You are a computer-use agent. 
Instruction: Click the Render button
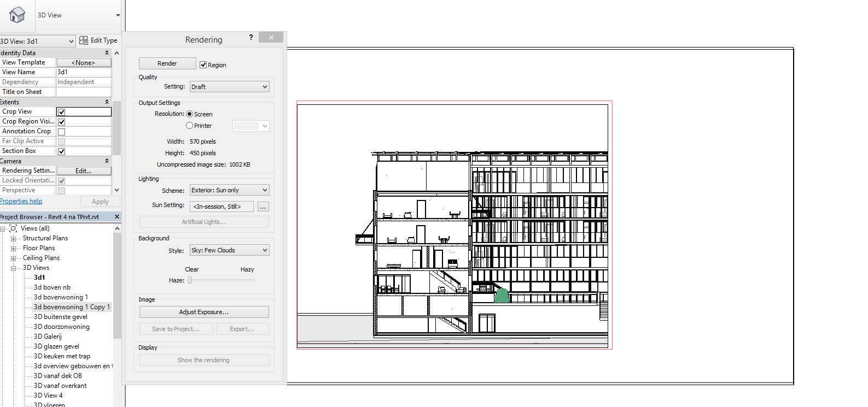[167, 63]
